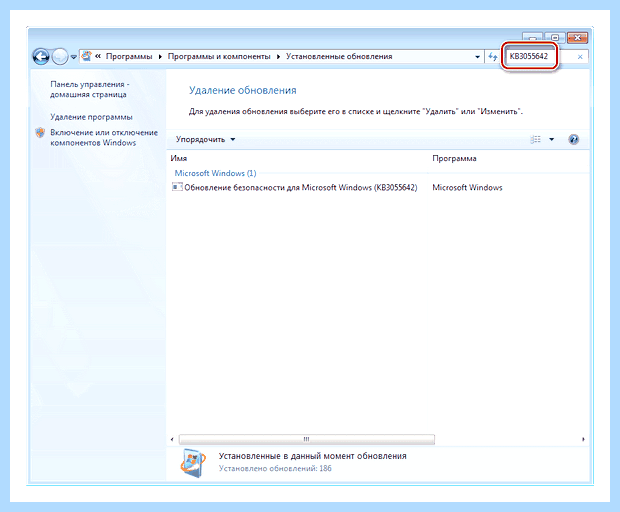
Task: Click the help question mark icon
Action: 574,139
